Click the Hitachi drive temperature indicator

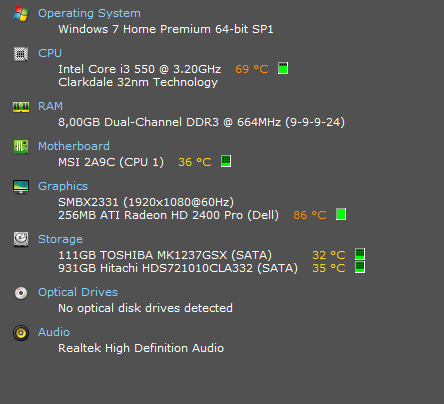click(360, 267)
